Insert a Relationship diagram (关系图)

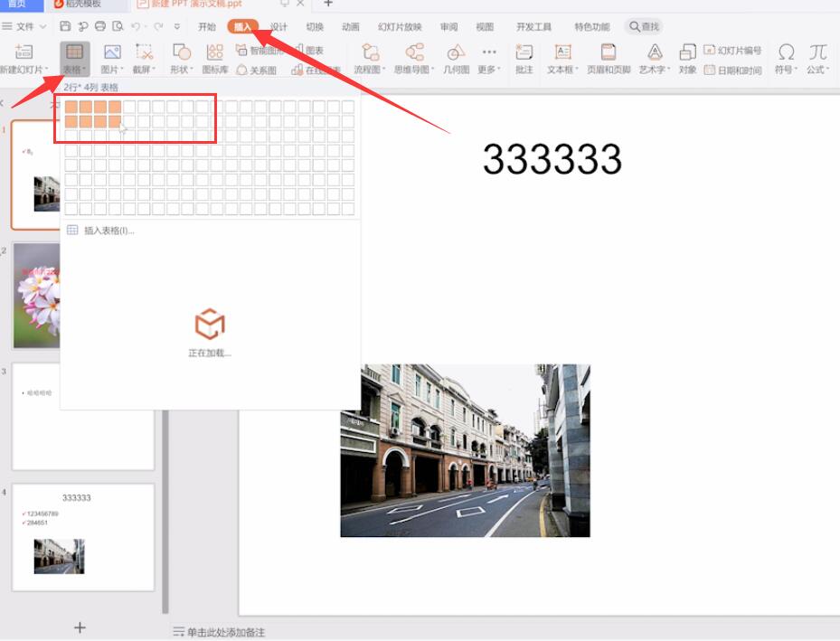(x=256, y=71)
